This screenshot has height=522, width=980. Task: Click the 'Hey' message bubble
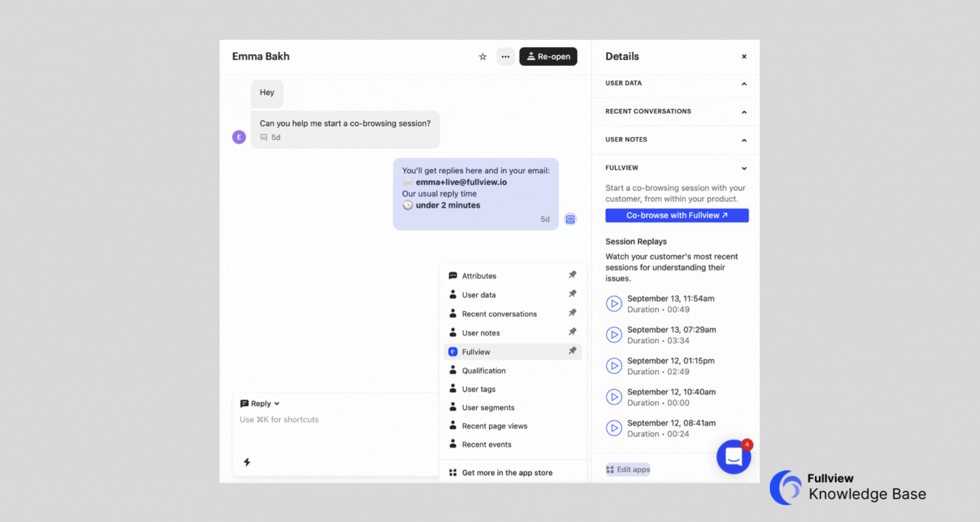pyautogui.click(x=267, y=93)
